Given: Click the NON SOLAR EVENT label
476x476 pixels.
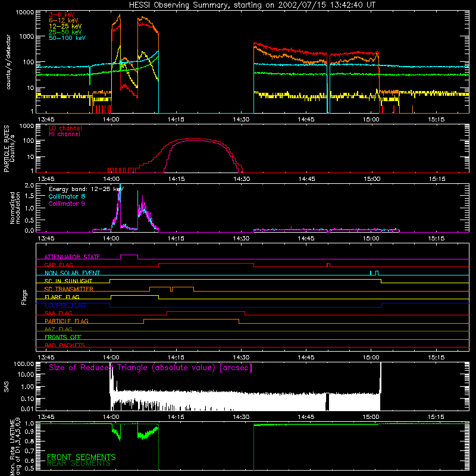Looking at the screenshot, I should pyautogui.click(x=72, y=273).
